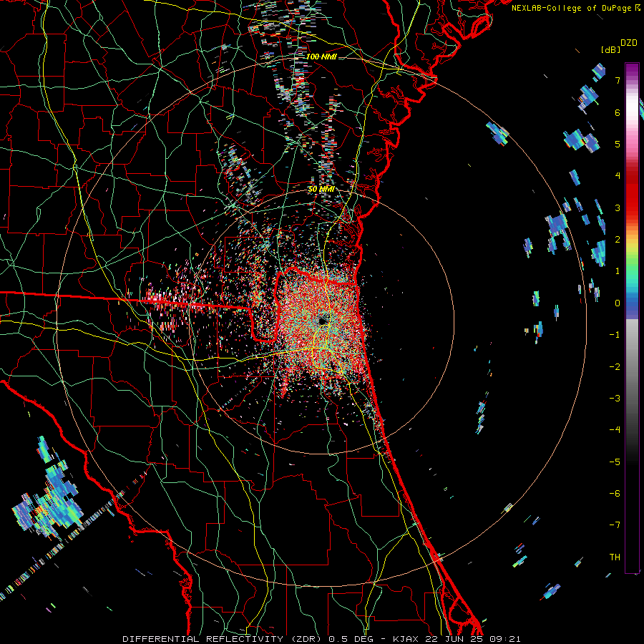Click the vertical ZDR color scale bar
Image resolution: width=644 pixels, height=644 pixels.
[x=632, y=318]
